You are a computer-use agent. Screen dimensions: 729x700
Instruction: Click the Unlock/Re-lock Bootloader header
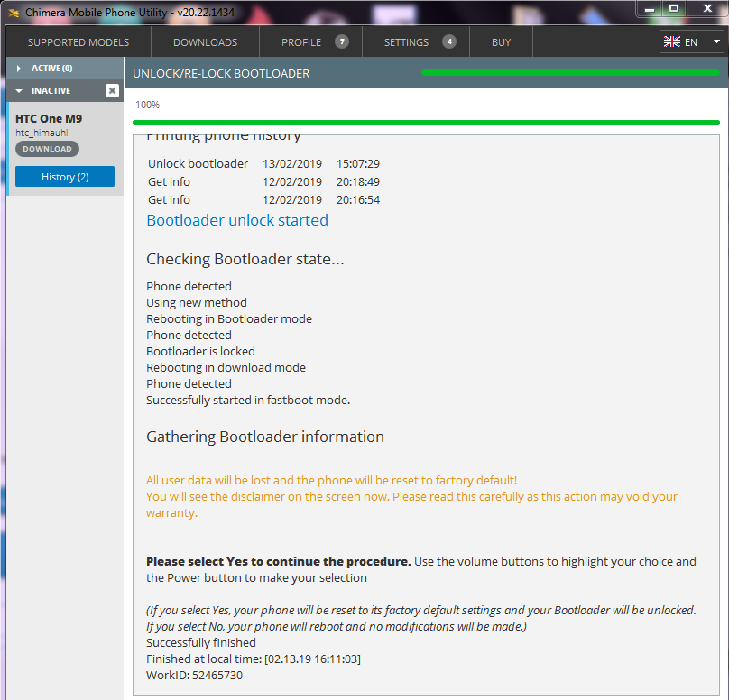point(221,73)
